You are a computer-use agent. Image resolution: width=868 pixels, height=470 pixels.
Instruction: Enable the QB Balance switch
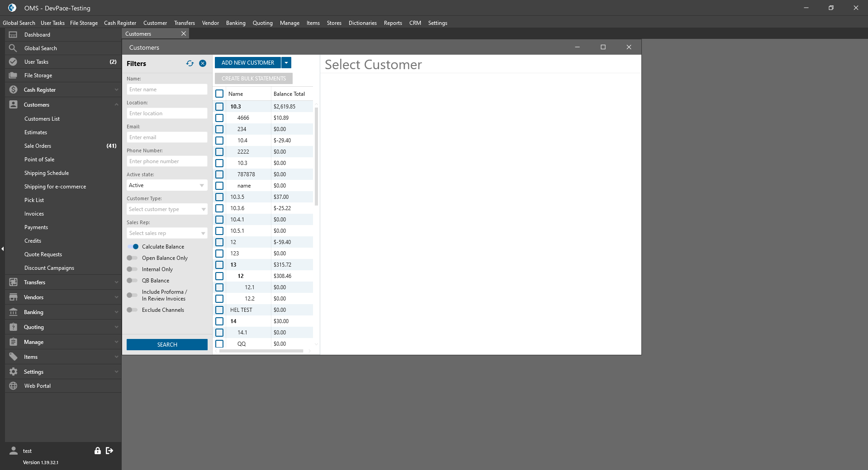133,281
